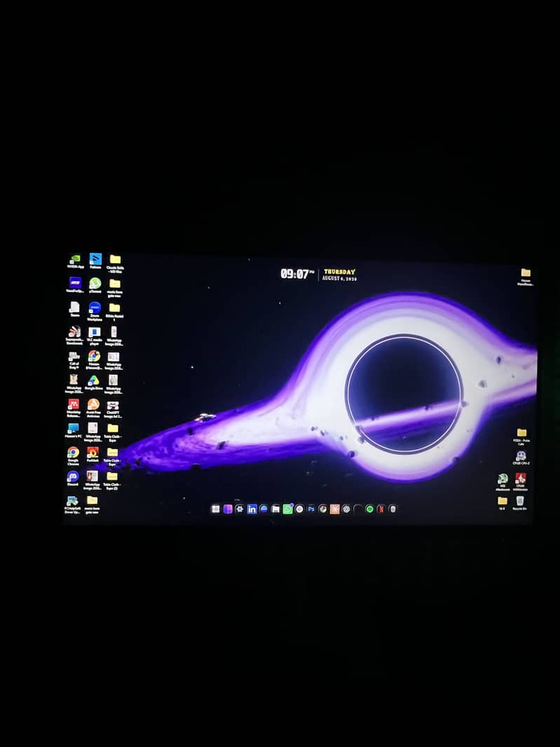Launch the Google Chrome desktop shortcut
The width and height of the screenshot is (560, 747).
point(73,455)
